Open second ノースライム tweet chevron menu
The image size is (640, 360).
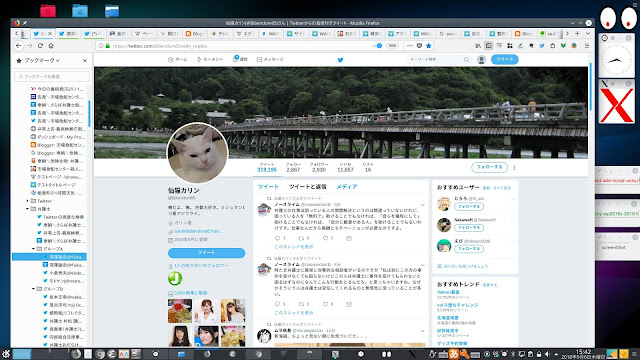(x=422, y=265)
